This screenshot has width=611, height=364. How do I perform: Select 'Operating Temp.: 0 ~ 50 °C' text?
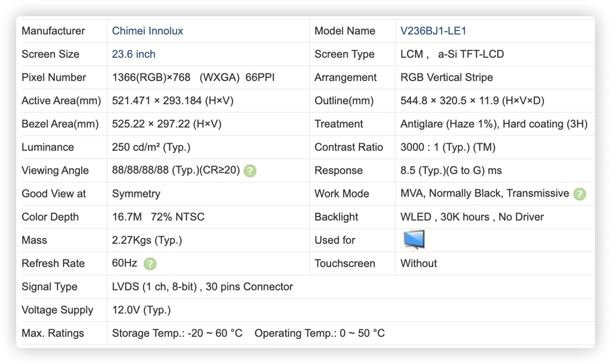319,333
